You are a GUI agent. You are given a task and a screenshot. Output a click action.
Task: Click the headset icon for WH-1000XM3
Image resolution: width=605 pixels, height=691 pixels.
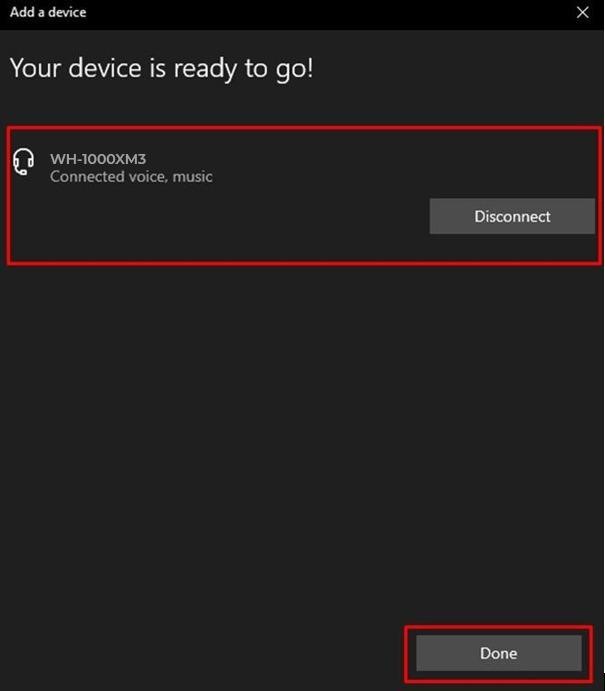(x=23, y=162)
